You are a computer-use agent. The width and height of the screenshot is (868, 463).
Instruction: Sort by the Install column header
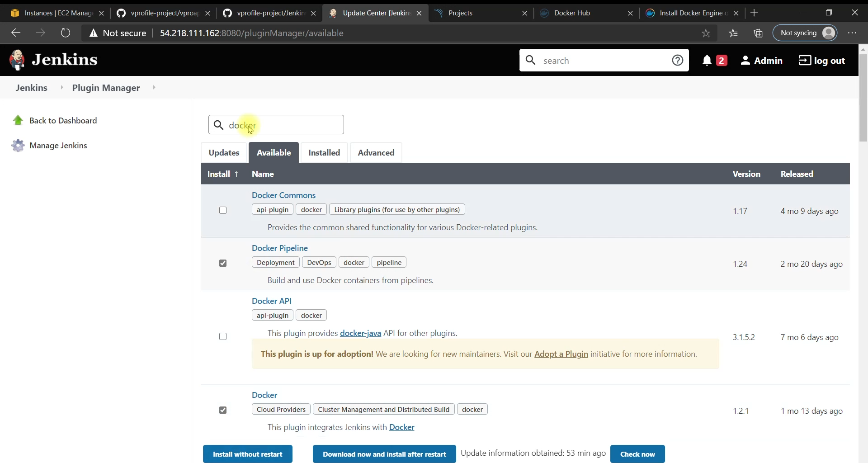tap(223, 174)
